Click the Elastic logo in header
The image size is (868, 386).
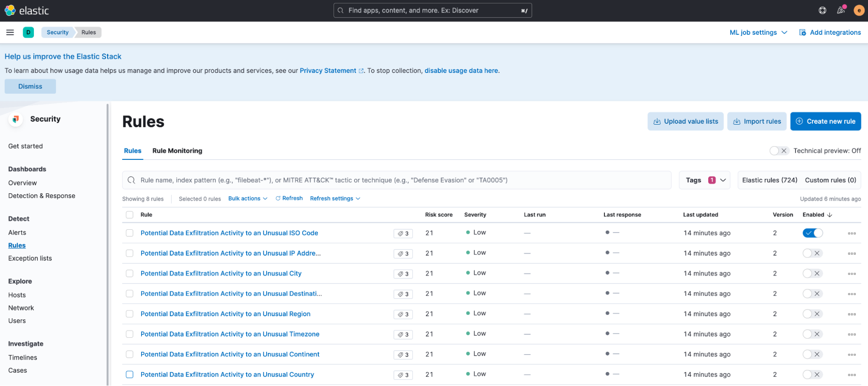pyautogui.click(x=26, y=10)
